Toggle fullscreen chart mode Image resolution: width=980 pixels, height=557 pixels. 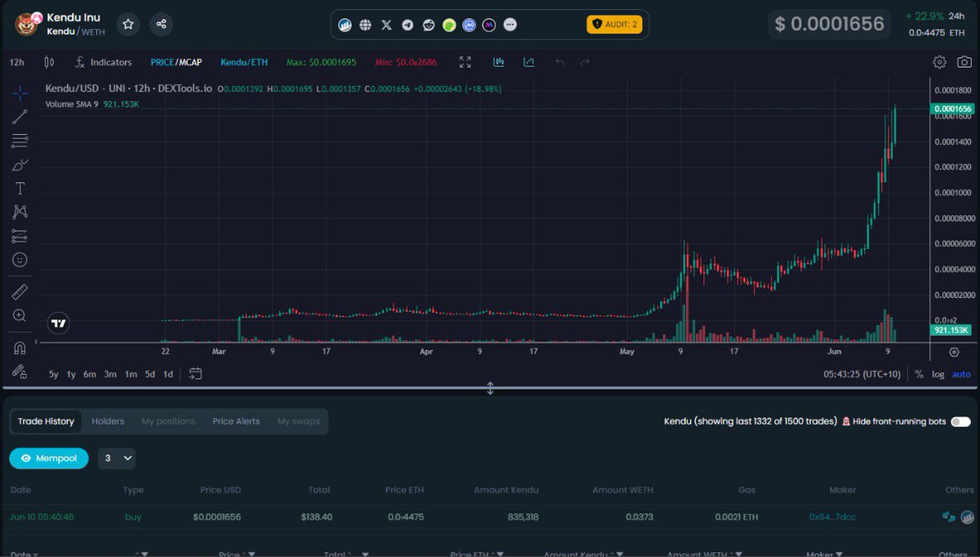click(465, 62)
